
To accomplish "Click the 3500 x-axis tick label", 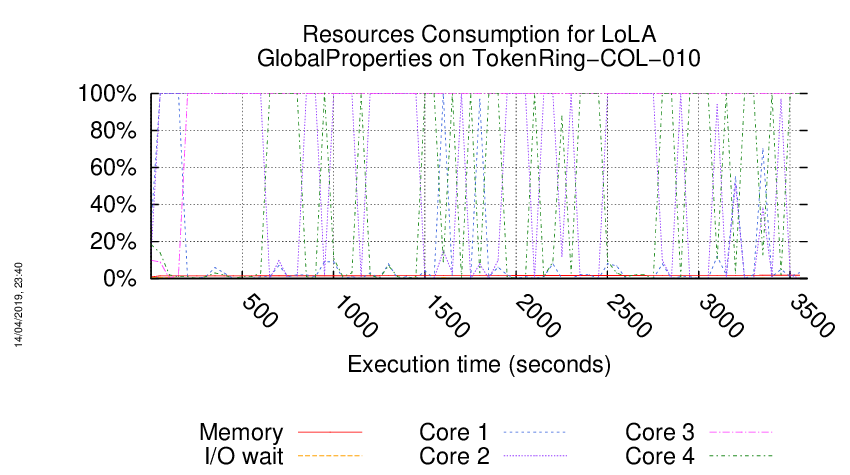I will [x=813, y=316].
